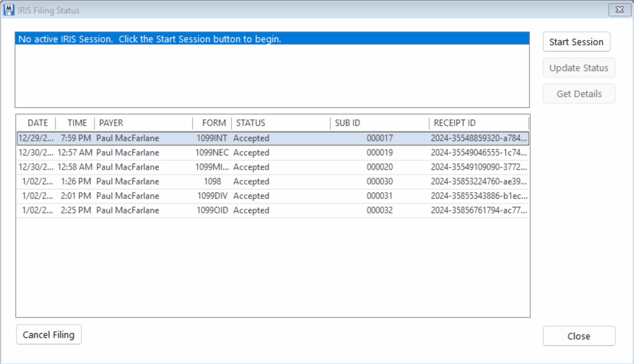
Task: Click the RECEIPT ID column header
Action: point(479,123)
